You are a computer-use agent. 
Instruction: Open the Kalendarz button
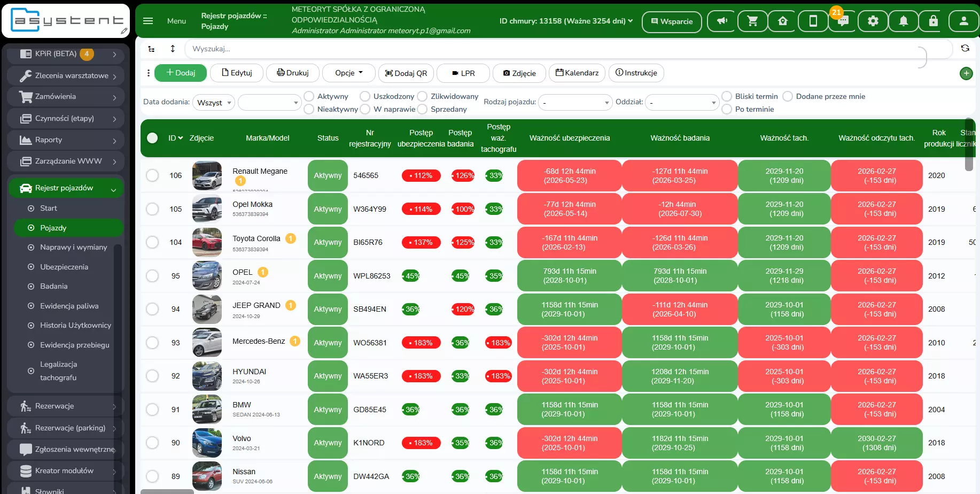pos(577,73)
